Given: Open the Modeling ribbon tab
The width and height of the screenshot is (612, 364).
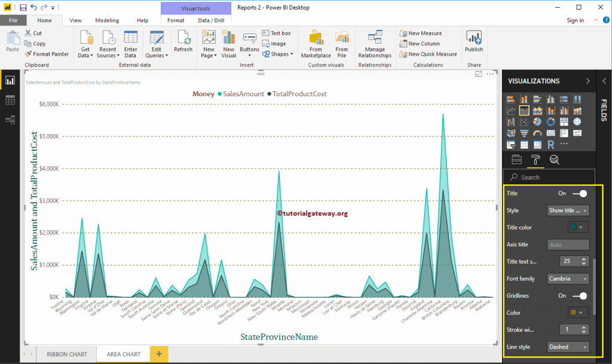Looking at the screenshot, I should (107, 20).
